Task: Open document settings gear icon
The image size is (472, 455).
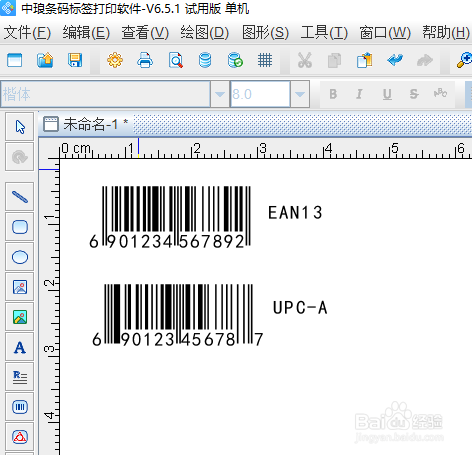Action: 115,60
